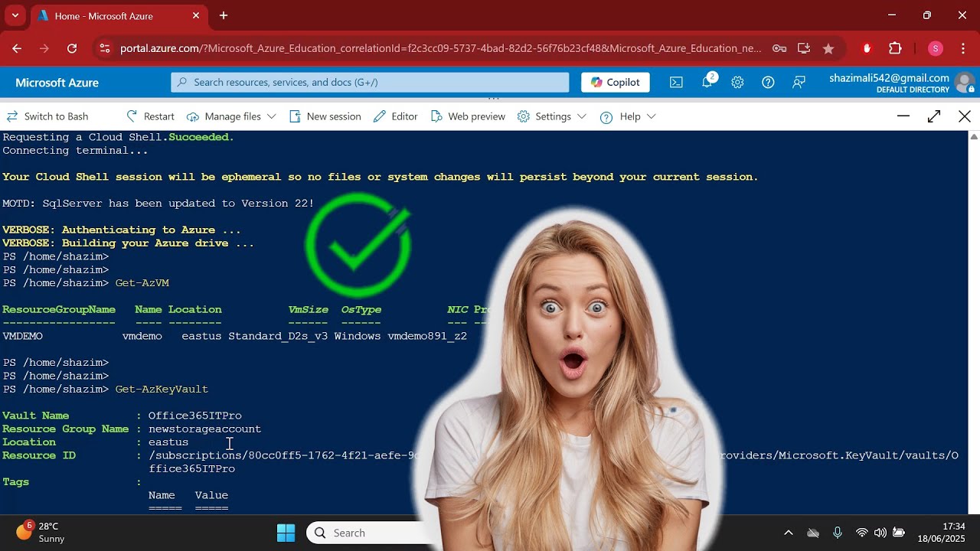Start a New session in Cloud Shell
This screenshot has width=980, height=551.
[325, 116]
